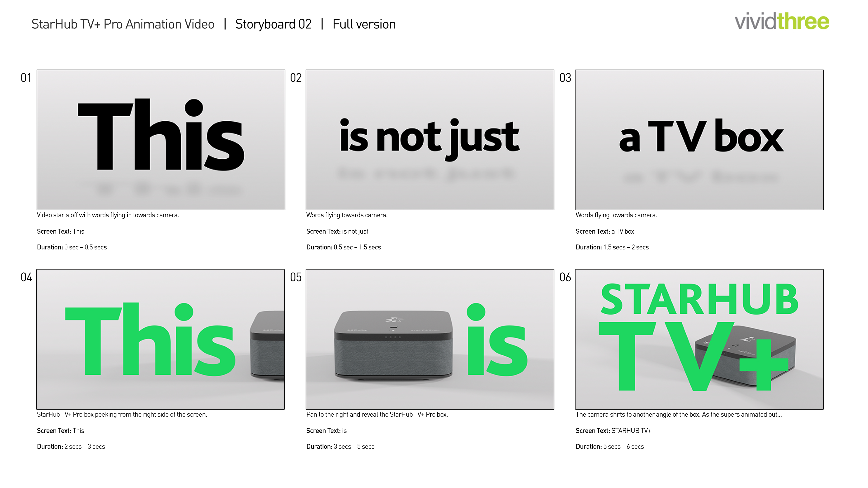Click frame number label 01
This screenshot has height=488, width=868.
tap(26, 78)
